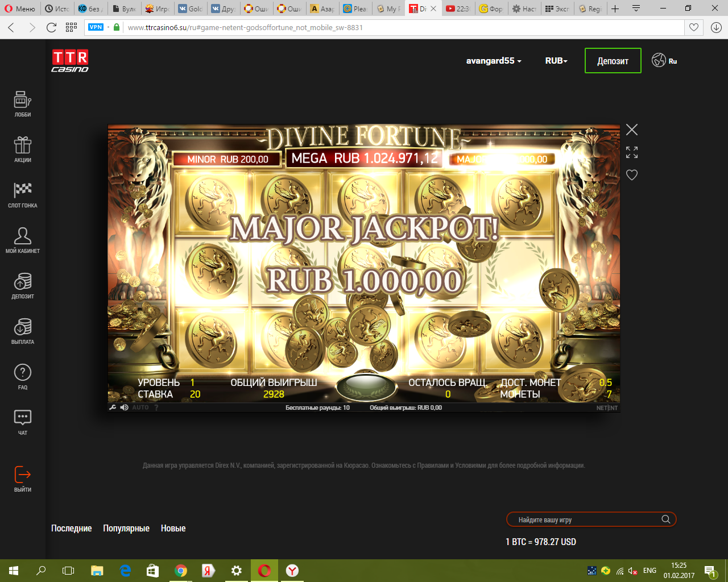Image resolution: width=728 pixels, height=582 pixels.
Task: Switch to the Наст settings tab
Action: click(524, 9)
